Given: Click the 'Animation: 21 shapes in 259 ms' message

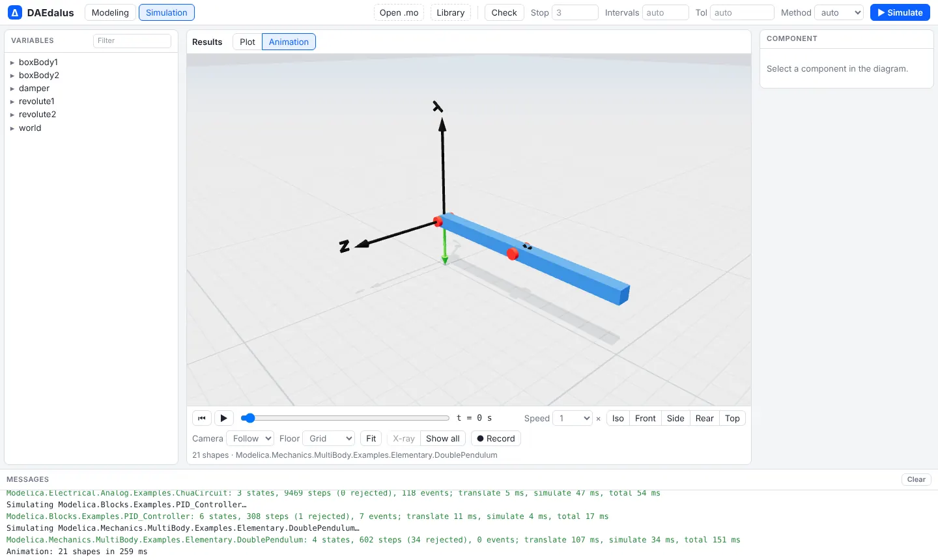Looking at the screenshot, I should (77, 552).
